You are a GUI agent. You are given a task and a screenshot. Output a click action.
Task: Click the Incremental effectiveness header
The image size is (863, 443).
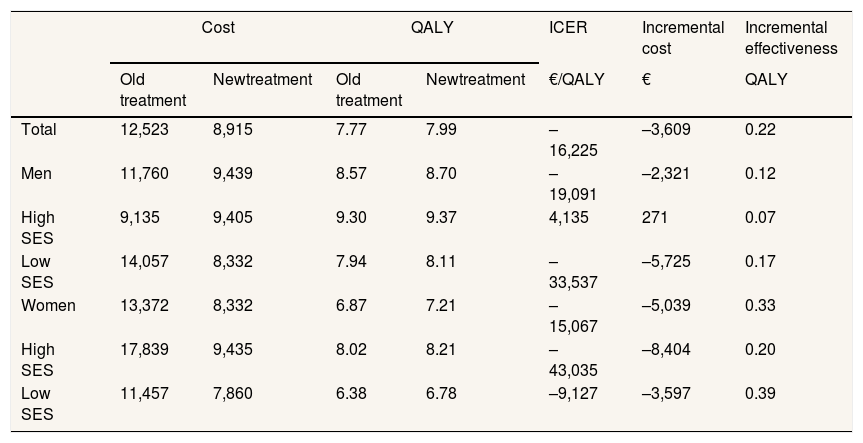tap(791, 38)
